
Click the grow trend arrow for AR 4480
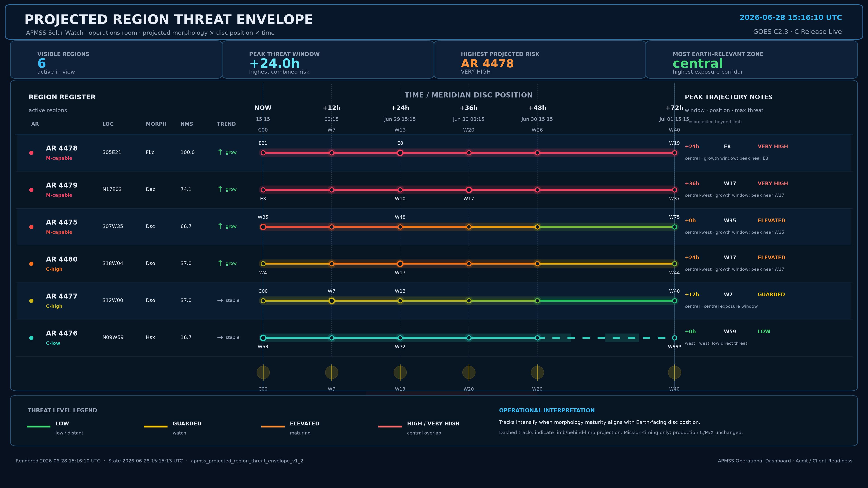(x=220, y=263)
